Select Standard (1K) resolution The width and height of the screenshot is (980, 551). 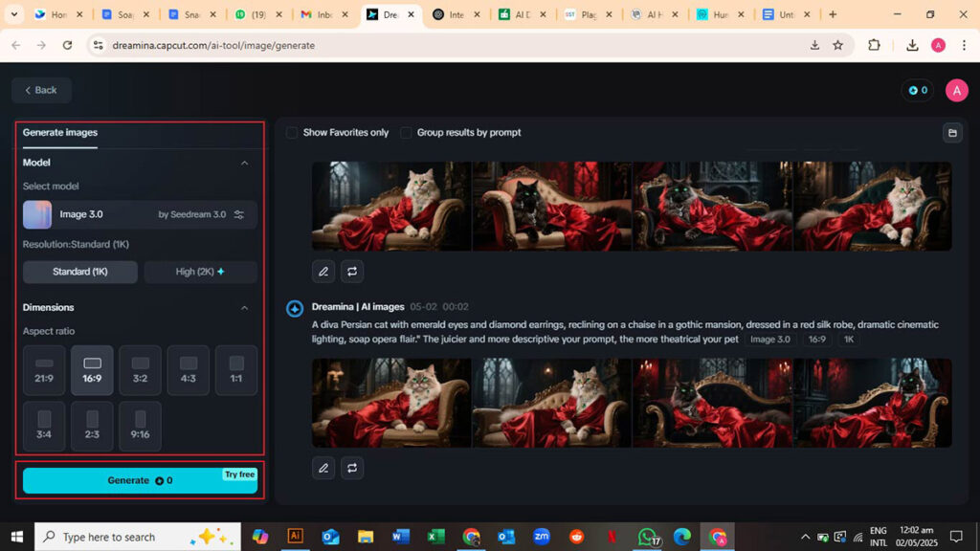tap(80, 272)
